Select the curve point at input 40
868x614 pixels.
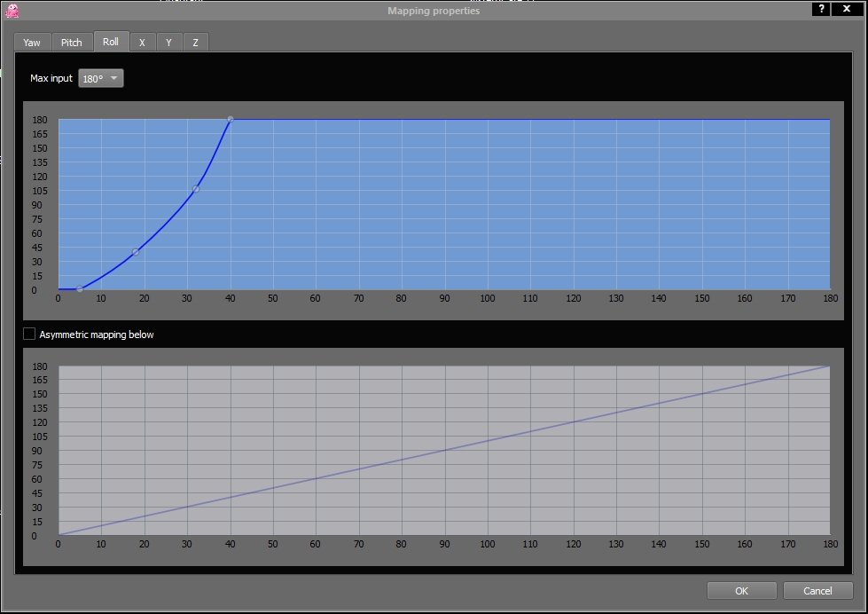click(231, 119)
